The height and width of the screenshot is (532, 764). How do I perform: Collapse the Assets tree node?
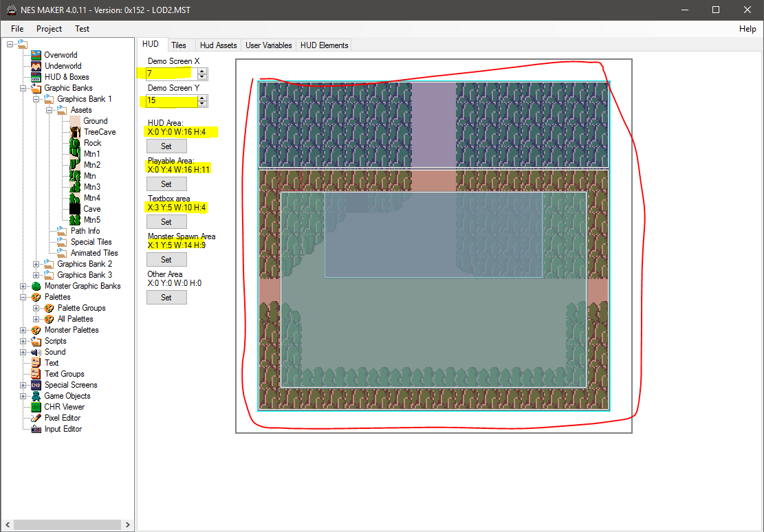point(50,110)
